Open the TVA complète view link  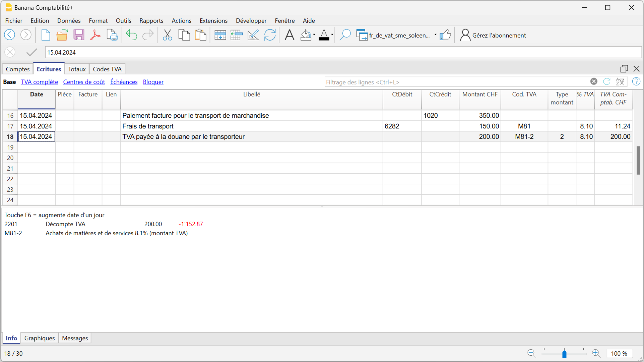point(39,82)
